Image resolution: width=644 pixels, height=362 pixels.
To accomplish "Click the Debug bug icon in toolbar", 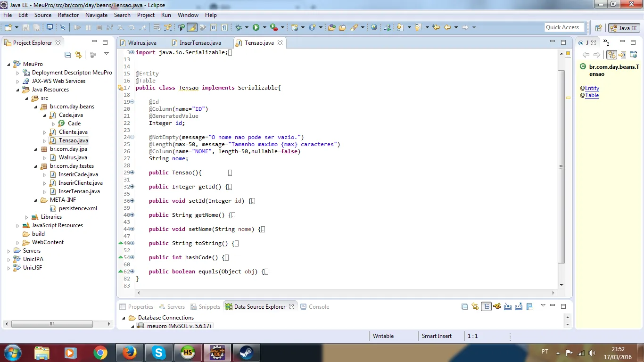I will pos(239,27).
